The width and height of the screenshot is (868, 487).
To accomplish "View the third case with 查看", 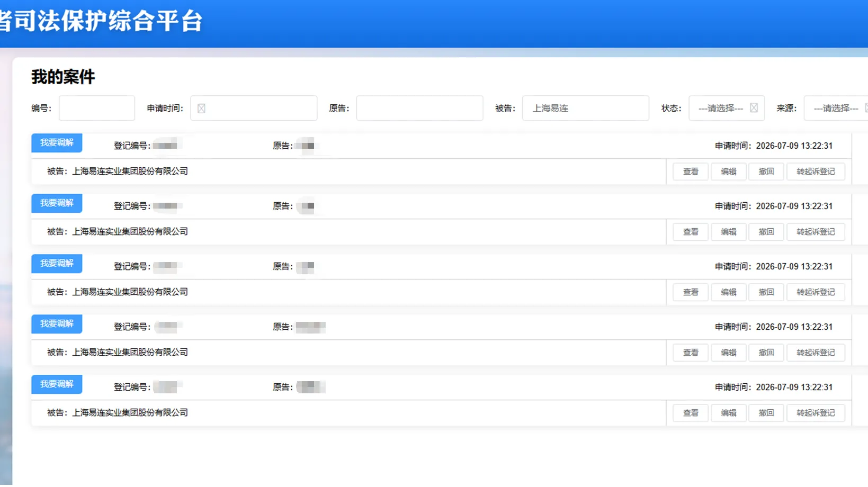I will click(691, 292).
